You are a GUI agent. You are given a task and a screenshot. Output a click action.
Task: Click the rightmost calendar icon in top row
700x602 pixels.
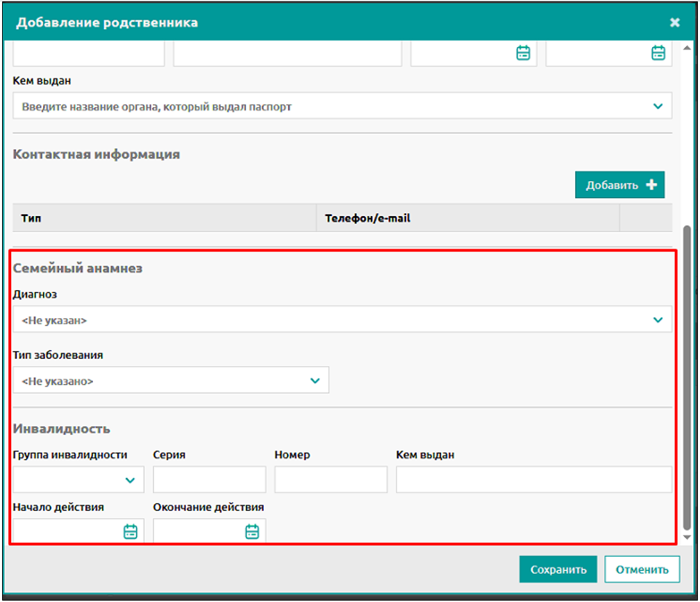coord(658,53)
